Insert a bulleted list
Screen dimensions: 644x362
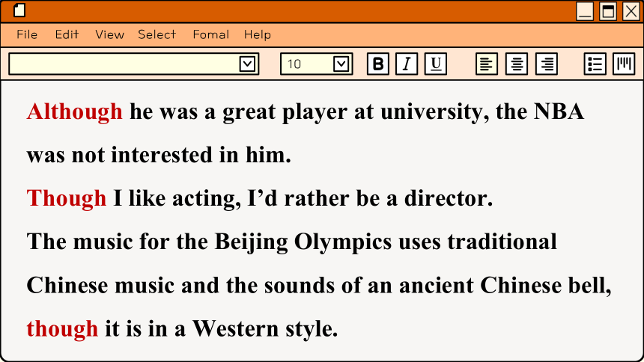click(x=595, y=64)
